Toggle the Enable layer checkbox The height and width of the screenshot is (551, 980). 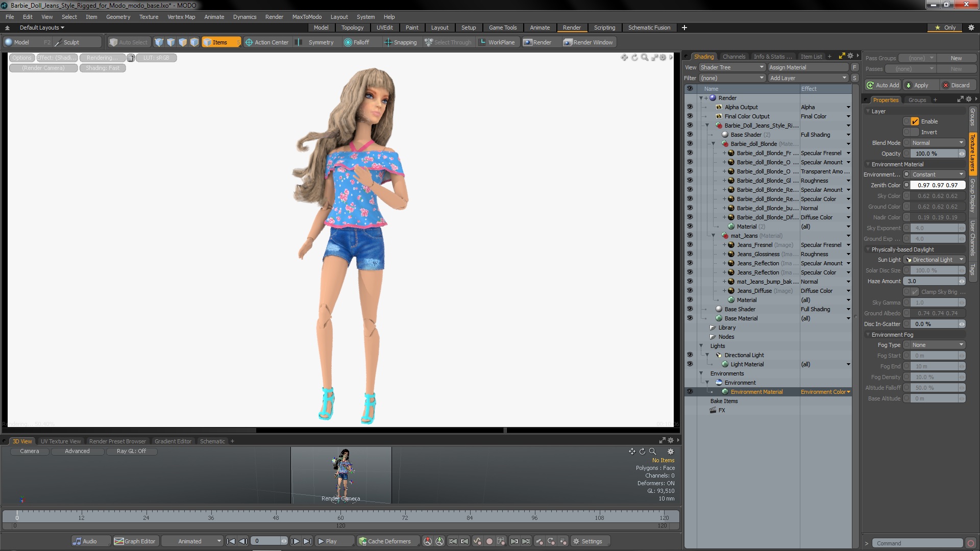(915, 121)
